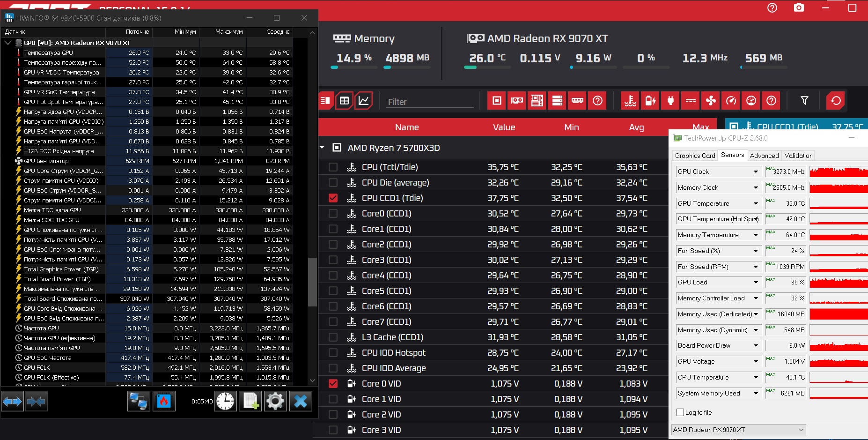Open the Advanced tab in GPU-Z

click(x=764, y=156)
